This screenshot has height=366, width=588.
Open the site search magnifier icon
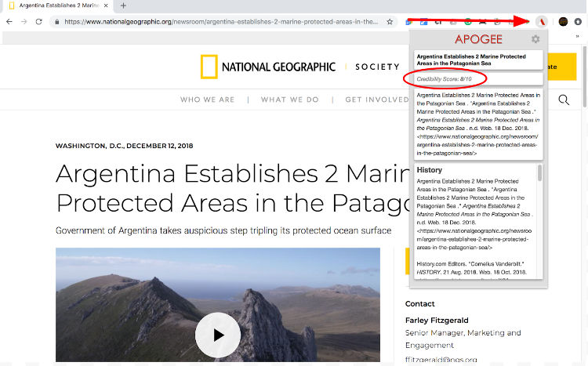tap(564, 100)
